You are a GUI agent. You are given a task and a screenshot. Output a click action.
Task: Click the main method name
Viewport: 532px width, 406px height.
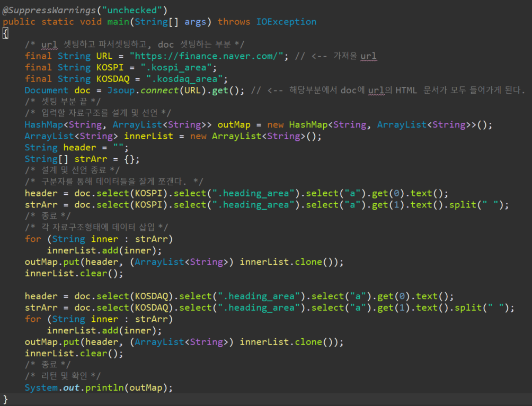[118, 22]
